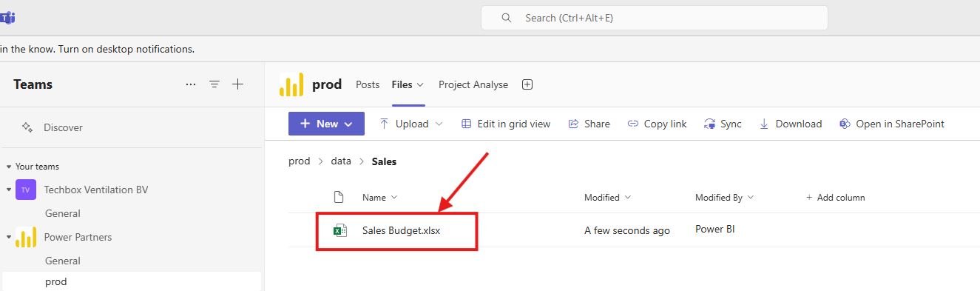Click the Sync toolbar button

click(723, 124)
